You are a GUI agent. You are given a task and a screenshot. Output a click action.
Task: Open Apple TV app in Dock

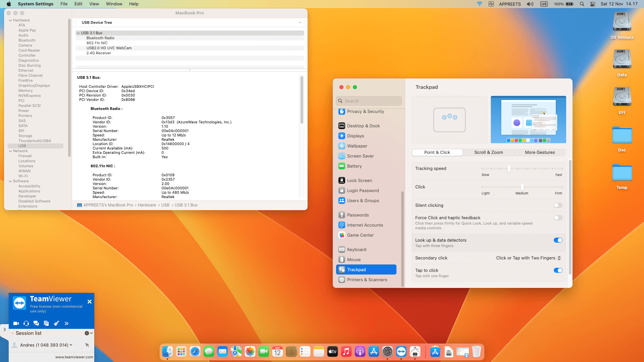point(332,352)
